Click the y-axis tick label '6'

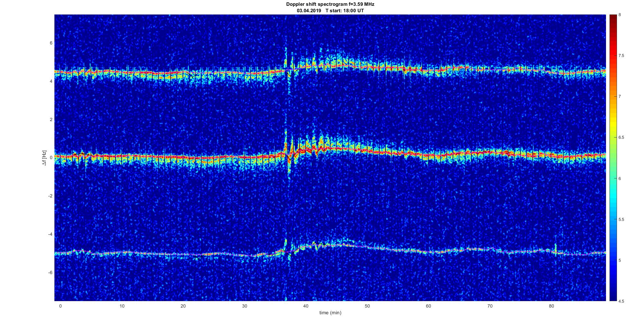pyautogui.click(x=51, y=43)
